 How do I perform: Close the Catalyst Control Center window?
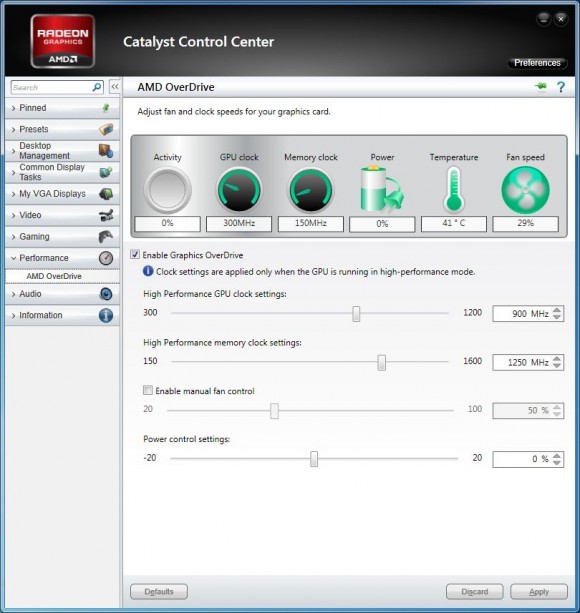click(x=561, y=18)
